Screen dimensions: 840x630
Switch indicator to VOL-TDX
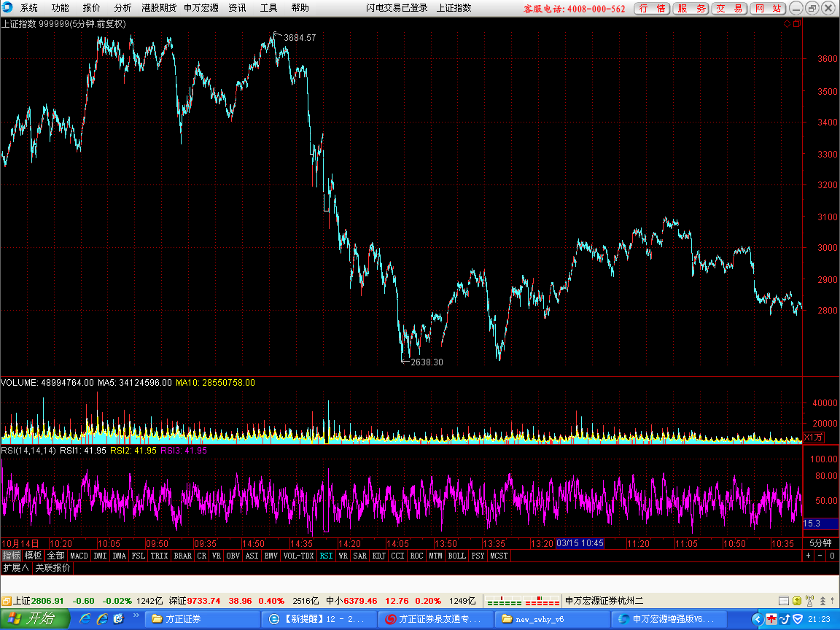click(x=298, y=556)
